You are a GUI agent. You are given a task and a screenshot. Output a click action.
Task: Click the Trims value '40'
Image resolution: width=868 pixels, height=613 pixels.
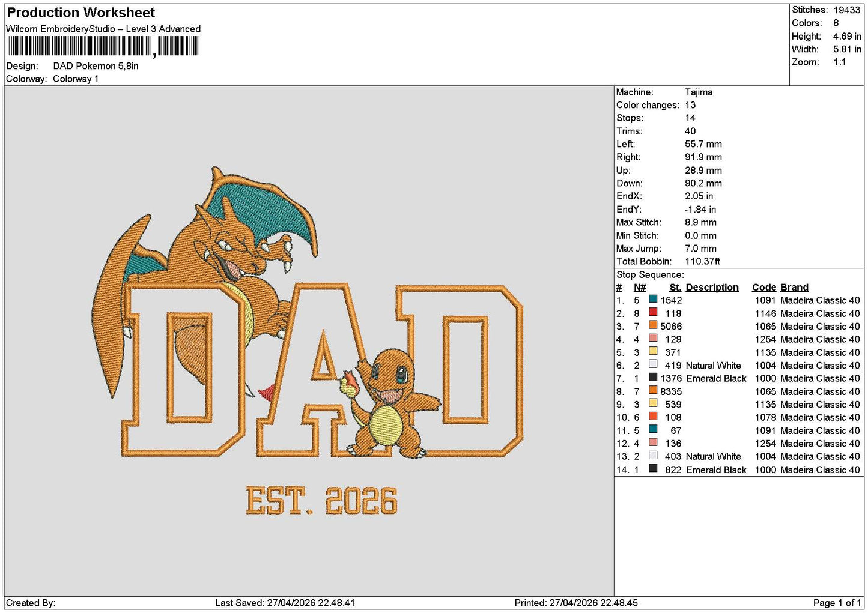point(690,131)
